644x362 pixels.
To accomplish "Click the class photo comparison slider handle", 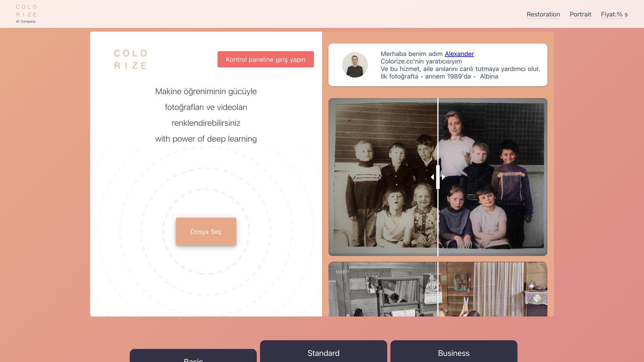I will (438, 177).
